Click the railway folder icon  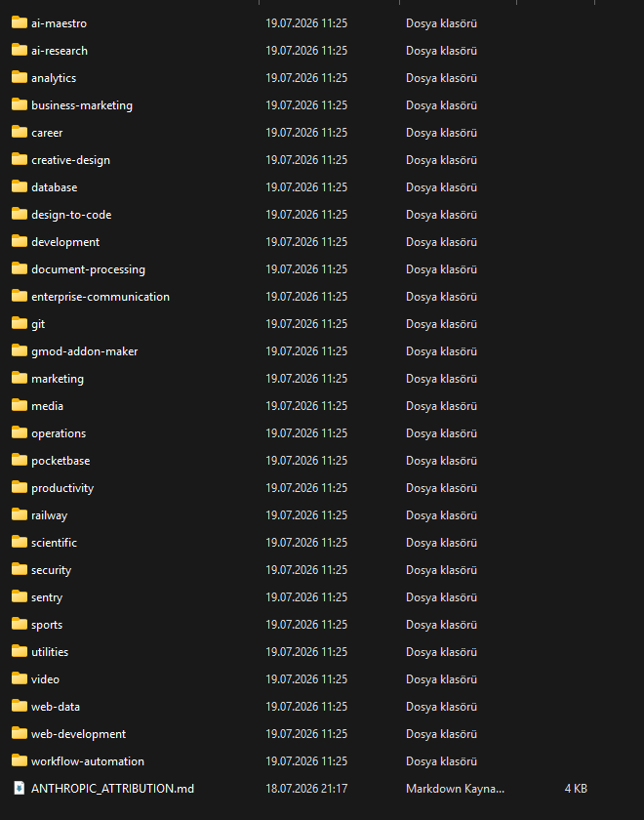click(x=20, y=514)
